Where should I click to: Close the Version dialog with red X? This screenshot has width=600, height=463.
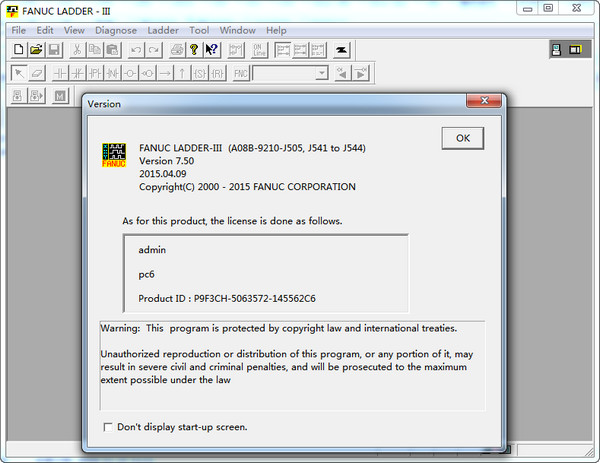[484, 101]
